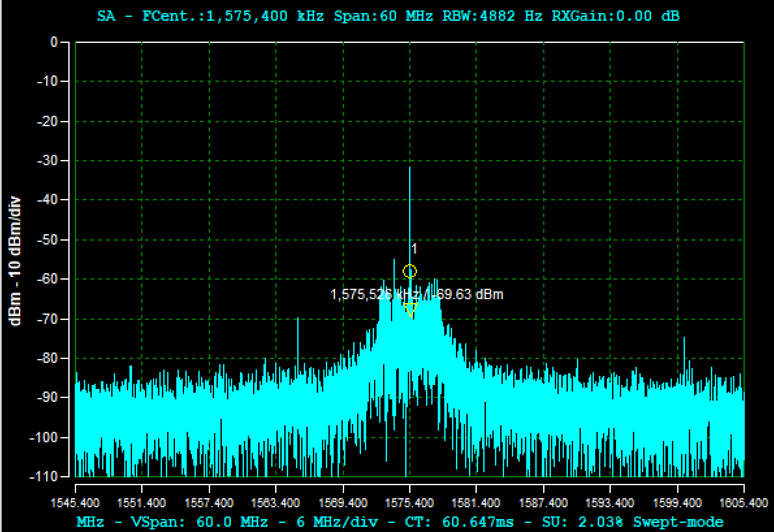The width and height of the screenshot is (774, 532).
Task: Click marker readout '1,575,526 kHz / -69.63 dBm'
Action: [x=417, y=295]
